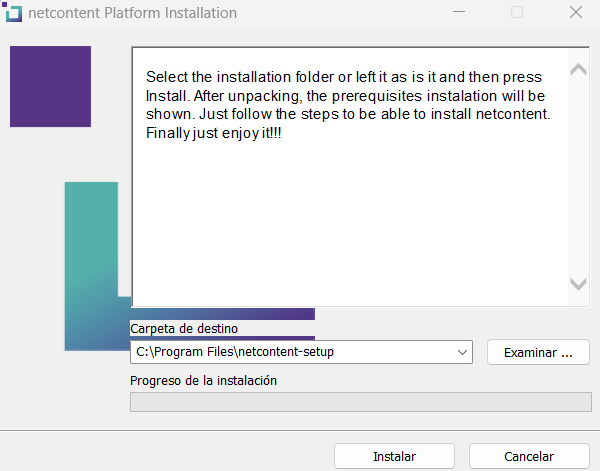The image size is (600, 471).
Task: Click the instruction box scrollbar track
Action: click(578, 180)
